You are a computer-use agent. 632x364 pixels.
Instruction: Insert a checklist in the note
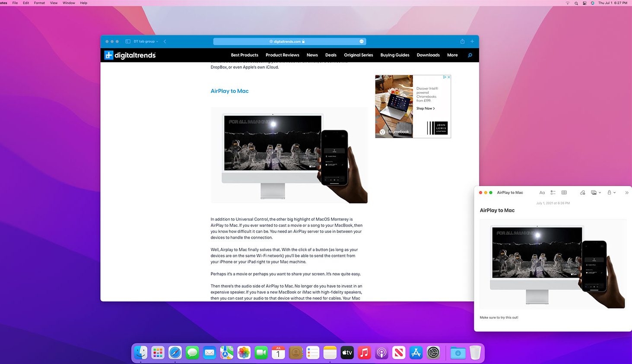[553, 193]
